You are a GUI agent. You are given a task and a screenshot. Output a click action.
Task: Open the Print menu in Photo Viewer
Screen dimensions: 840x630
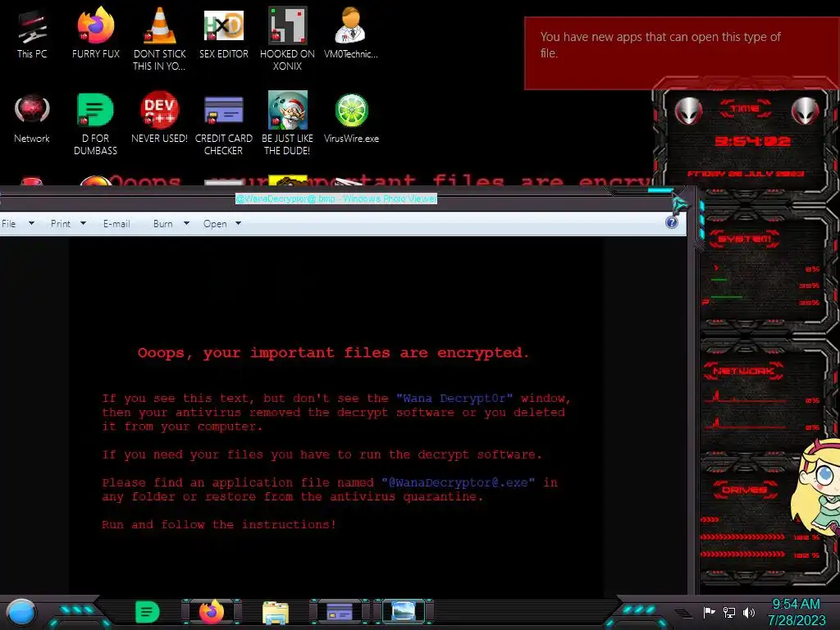pyautogui.click(x=61, y=224)
